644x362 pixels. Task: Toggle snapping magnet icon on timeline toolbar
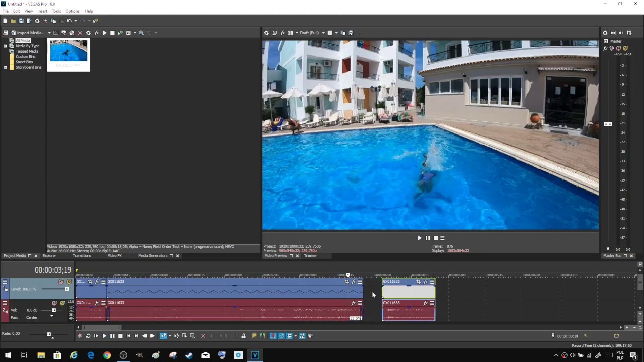[x=273, y=336]
